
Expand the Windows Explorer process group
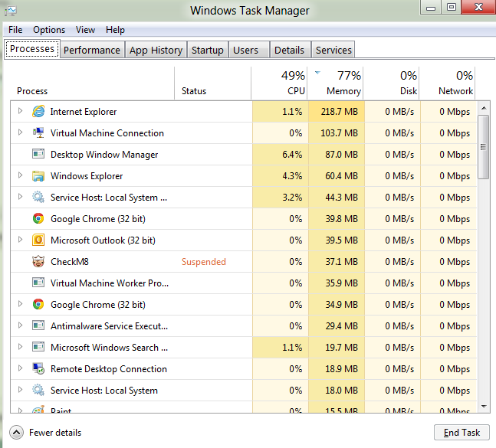[x=20, y=175]
